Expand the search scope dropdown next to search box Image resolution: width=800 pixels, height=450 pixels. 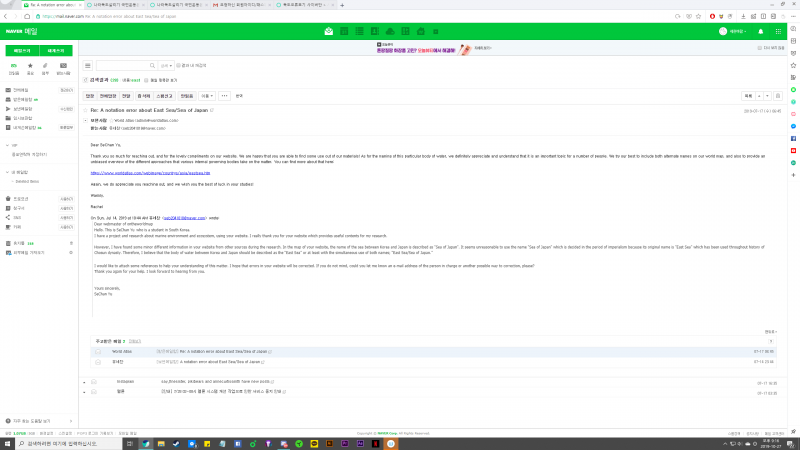point(166,65)
